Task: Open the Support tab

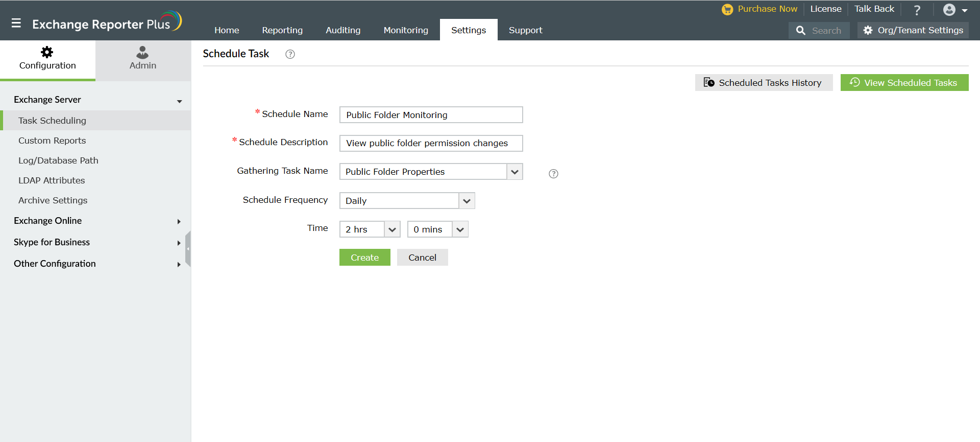Action: 525,30
